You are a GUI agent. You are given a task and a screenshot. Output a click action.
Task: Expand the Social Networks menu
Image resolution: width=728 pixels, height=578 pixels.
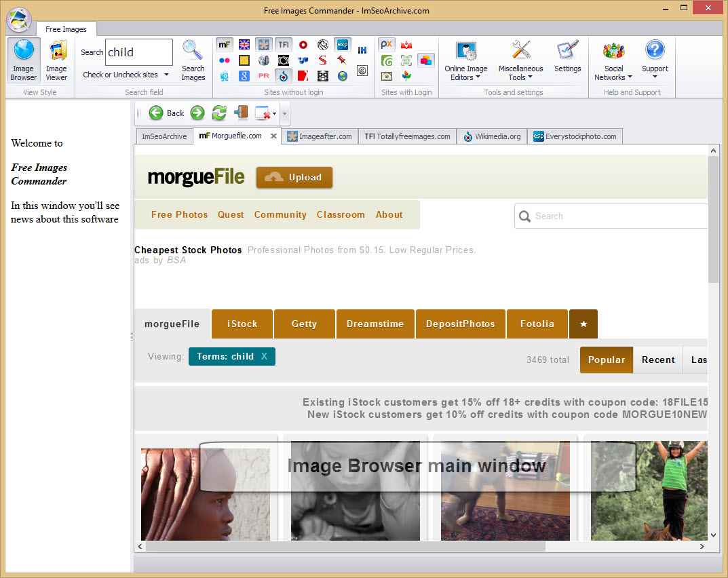pyautogui.click(x=613, y=61)
